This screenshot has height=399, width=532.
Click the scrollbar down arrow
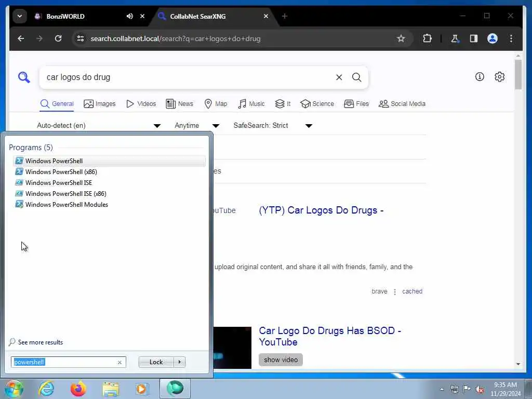pos(518,364)
